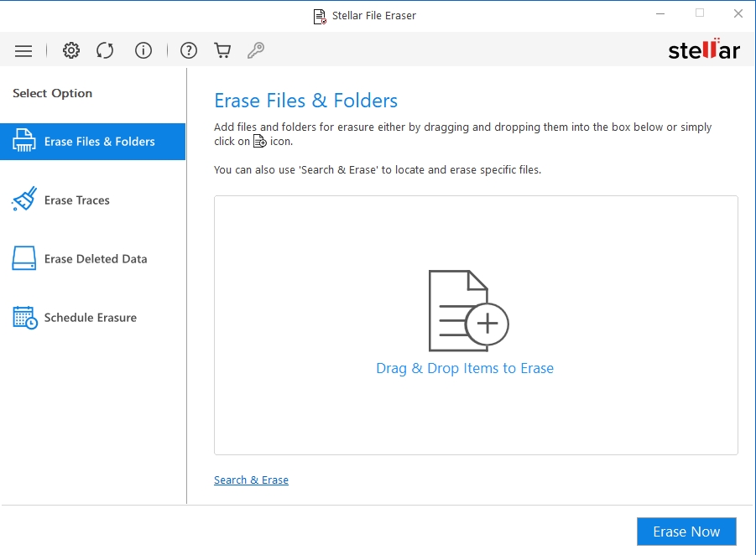Click the Drag & Drop Items to Erase text
Viewport: 756px width, 555px height.
(465, 369)
